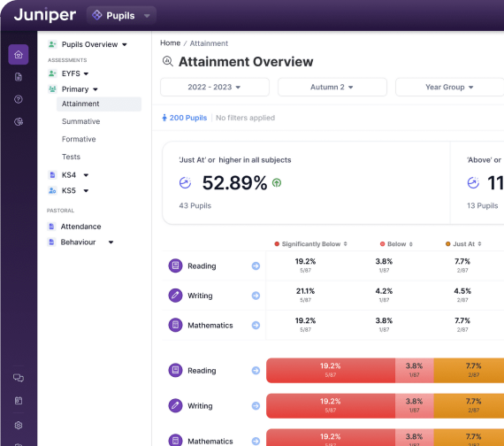Click Writing 21.1% Significantly Below cell
Image resolution: width=504 pixels, height=446 pixels.
click(305, 295)
